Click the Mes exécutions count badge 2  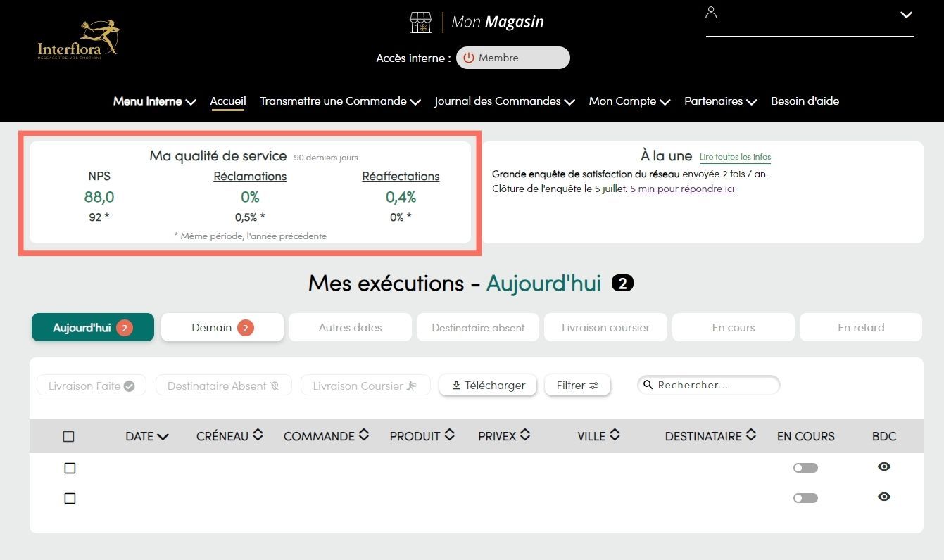tap(623, 284)
